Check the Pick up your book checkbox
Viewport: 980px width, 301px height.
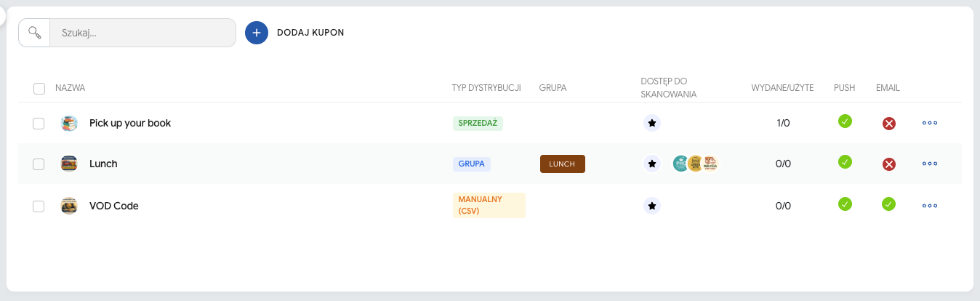point(39,124)
